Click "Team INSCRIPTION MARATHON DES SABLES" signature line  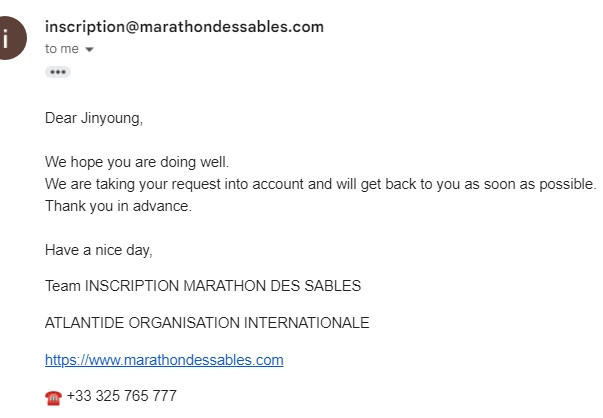point(203,286)
